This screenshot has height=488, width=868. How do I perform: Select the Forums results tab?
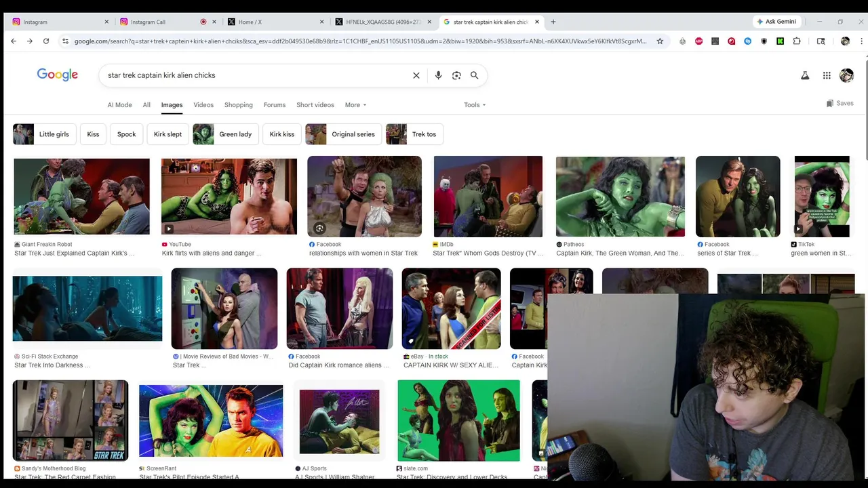(275, 105)
